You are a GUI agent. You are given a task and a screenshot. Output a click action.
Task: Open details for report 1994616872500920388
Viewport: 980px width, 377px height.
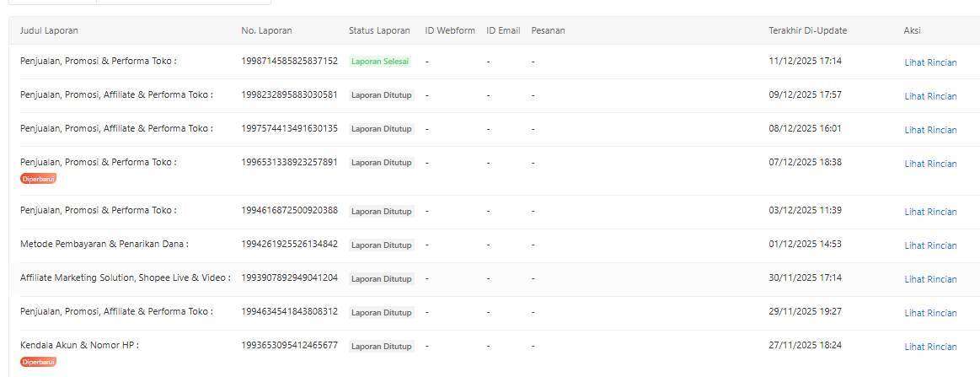930,212
